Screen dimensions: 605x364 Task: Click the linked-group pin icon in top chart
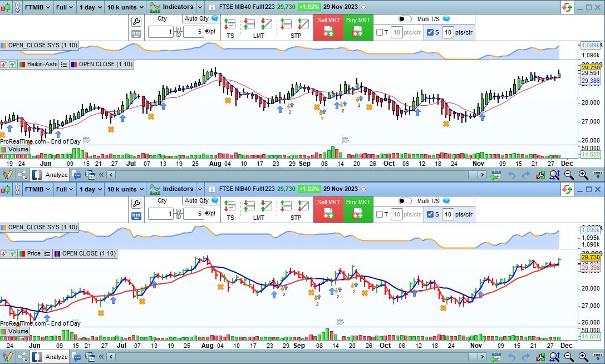click(18, 7)
